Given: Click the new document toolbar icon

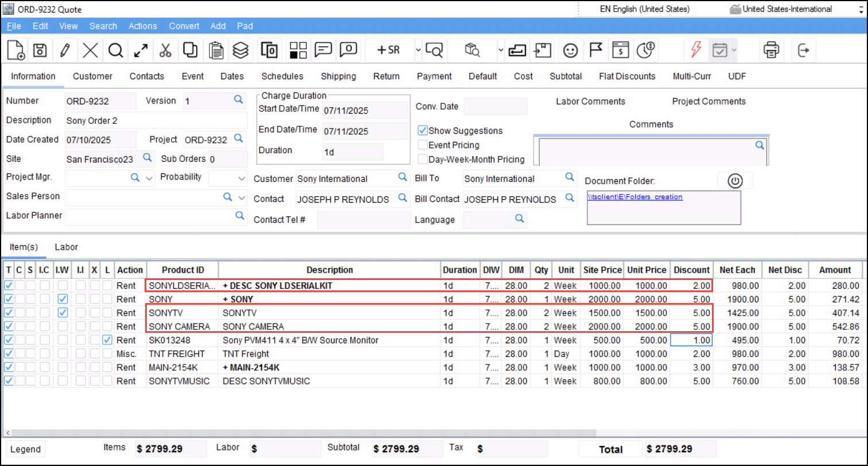Looking at the screenshot, I should [x=16, y=51].
